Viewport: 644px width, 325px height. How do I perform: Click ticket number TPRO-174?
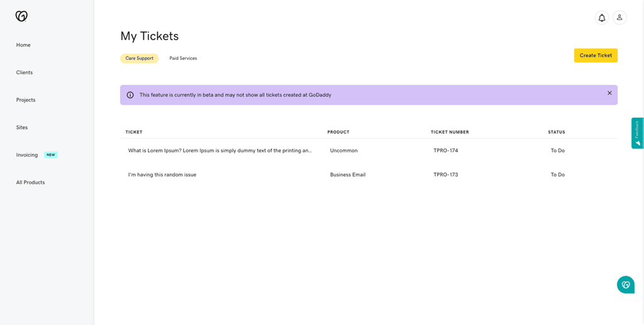pos(446,151)
